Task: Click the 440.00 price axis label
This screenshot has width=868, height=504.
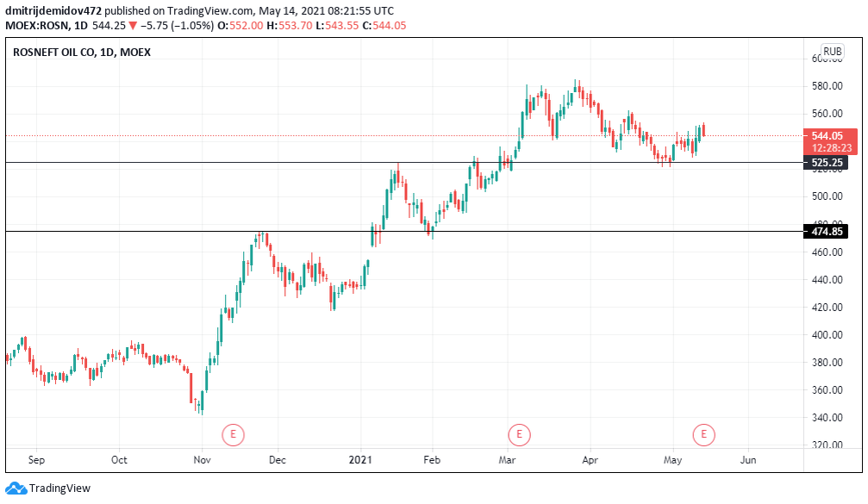Action: (x=827, y=279)
